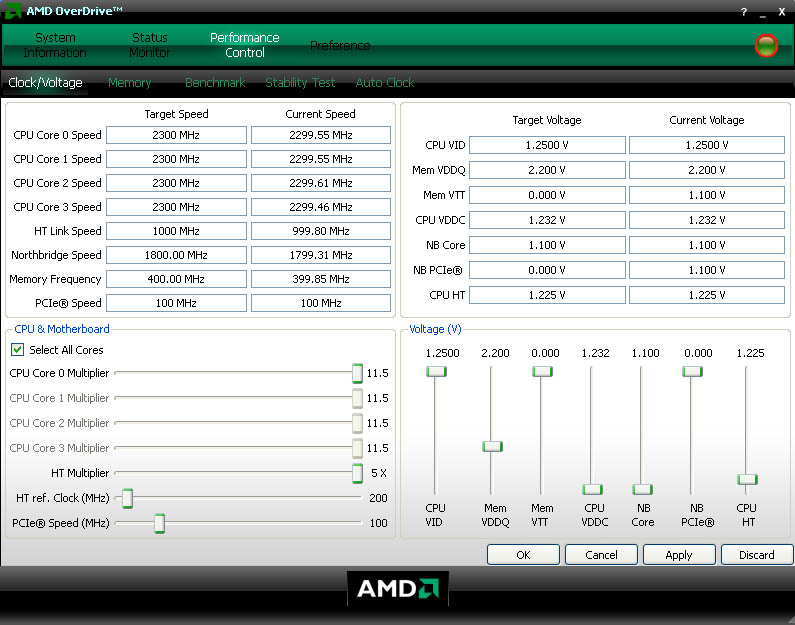This screenshot has height=625, width=795.
Task: Open the Preference tab
Action: [x=340, y=46]
